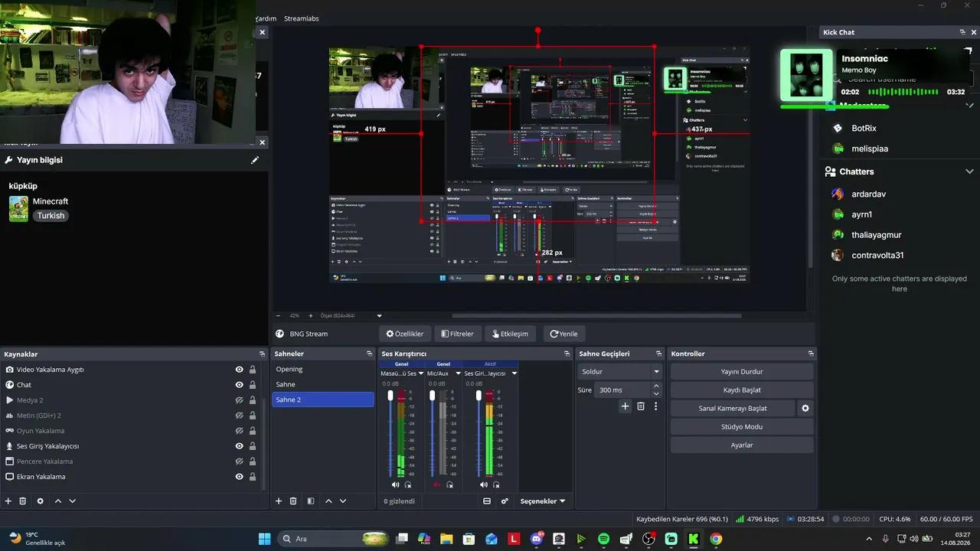The width and height of the screenshot is (980, 551).
Task: Hide the Ses Giriş Yakalayıcısı source
Action: coord(240,446)
